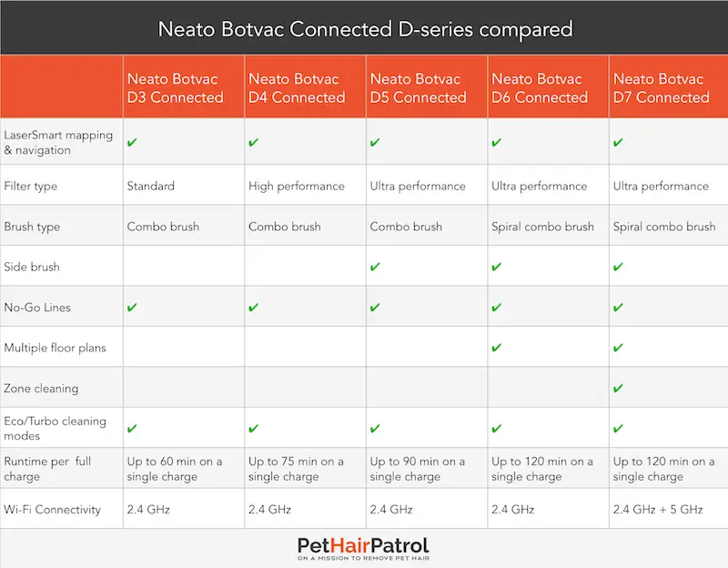This screenshot has height=568, width=728.
Task: Click the D3 LaserSmart mapping checkmark
Action: (x=132, y=142)
